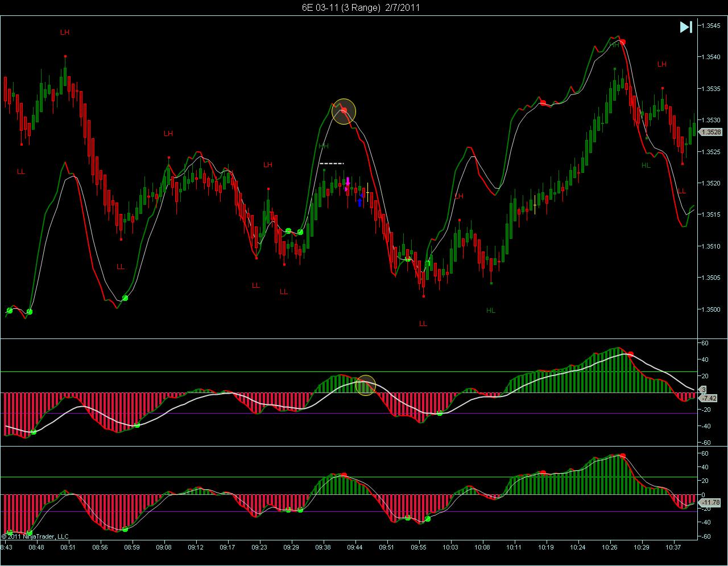This screenshot has height=566, width=728.
Task: Click the 09:08 time axis label
Action: click(x=164, y=547)
